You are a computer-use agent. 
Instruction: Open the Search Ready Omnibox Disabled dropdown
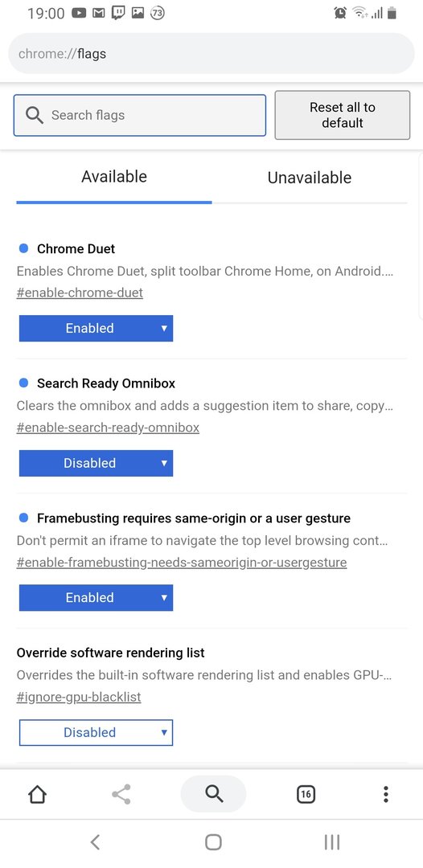pos(96,463)
